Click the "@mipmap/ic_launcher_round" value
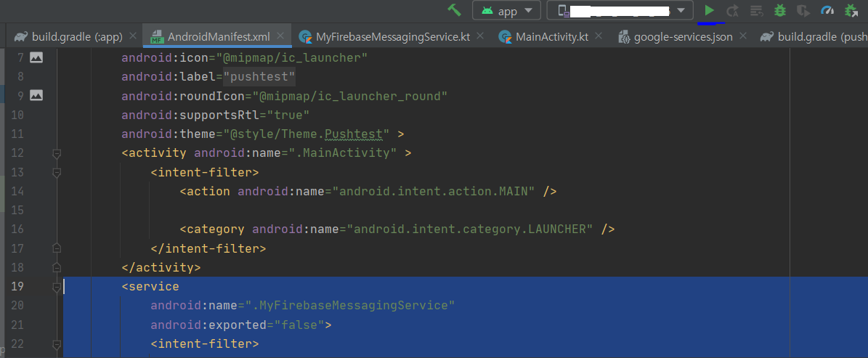This screenshot has height=358, width=868. click(x=349, y=96)
